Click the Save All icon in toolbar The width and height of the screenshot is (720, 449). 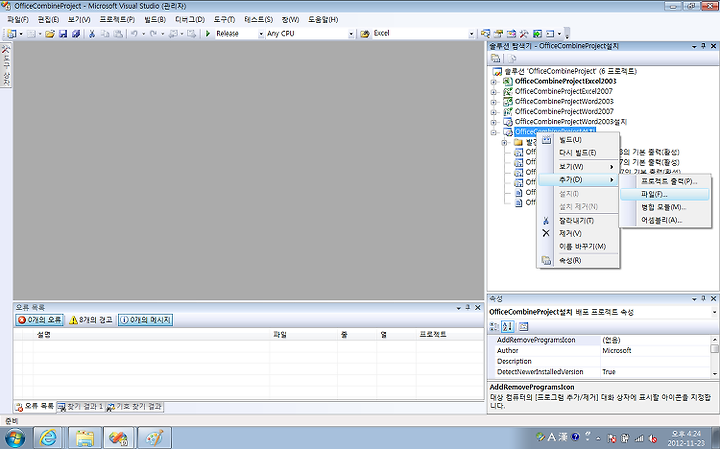pos(76,34)
